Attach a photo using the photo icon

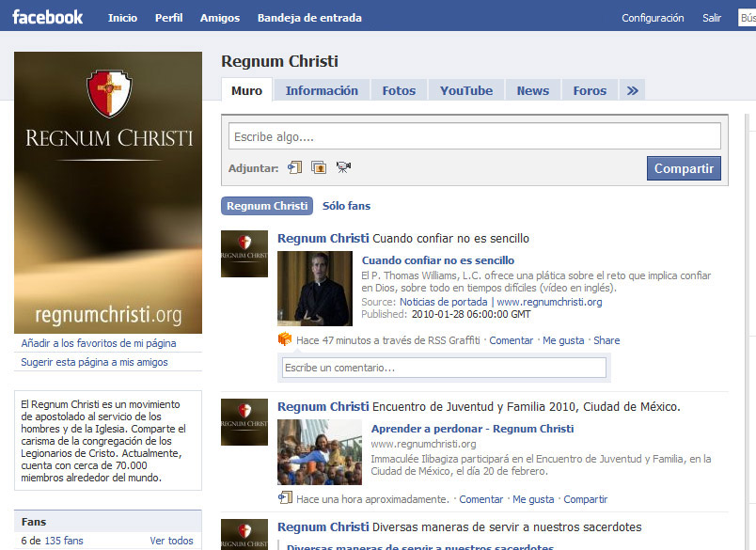point(319,167)
